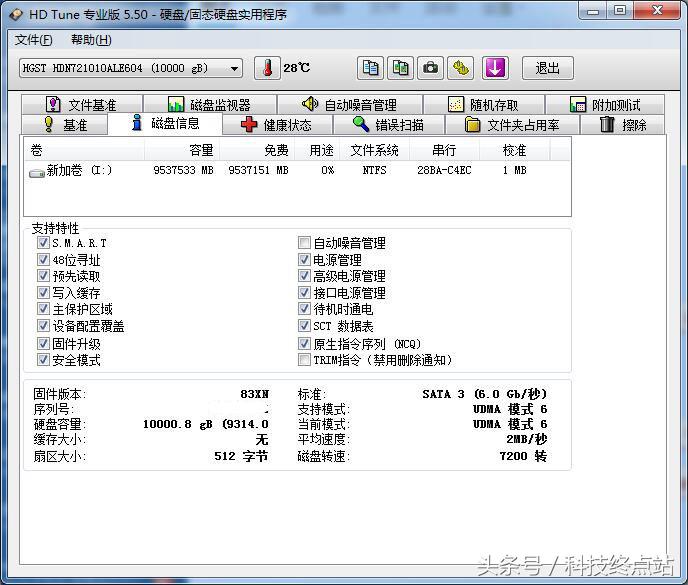Click the 容量 column header
This screenshot has height=585, width=688.
(x=182, y=151)
